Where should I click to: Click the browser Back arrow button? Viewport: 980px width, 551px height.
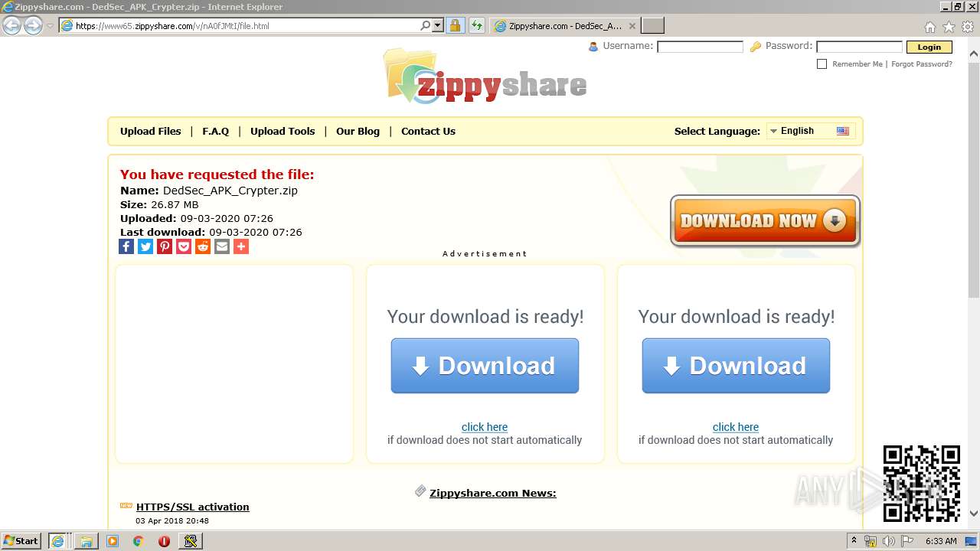click(11, 25)
